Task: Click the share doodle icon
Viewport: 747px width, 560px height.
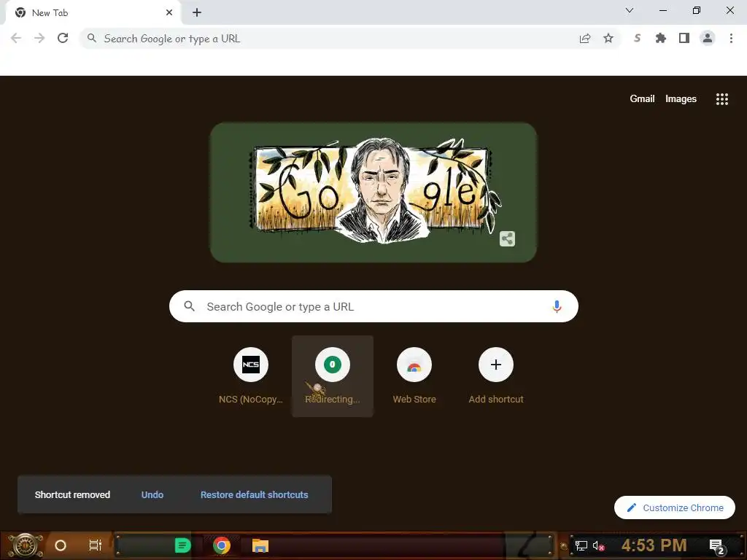Action: pyautogui.click(x=508, y=238)
